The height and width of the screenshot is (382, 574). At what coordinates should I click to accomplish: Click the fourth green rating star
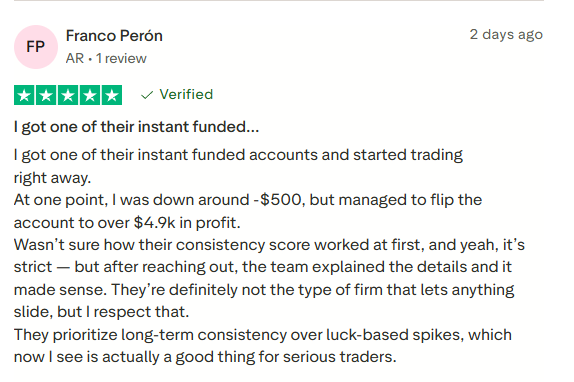coord(90,95)
